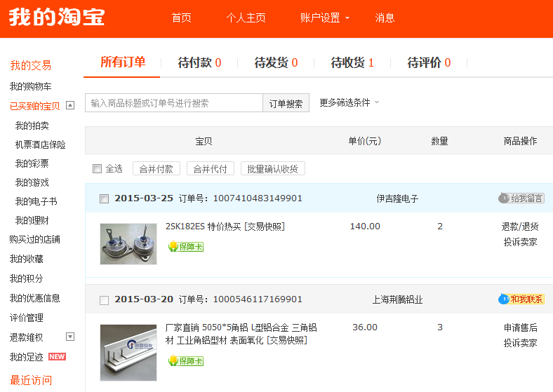Check the order 1000546117169901 checkbox
This screenshot has width=553, height=392.
(104, 300)
